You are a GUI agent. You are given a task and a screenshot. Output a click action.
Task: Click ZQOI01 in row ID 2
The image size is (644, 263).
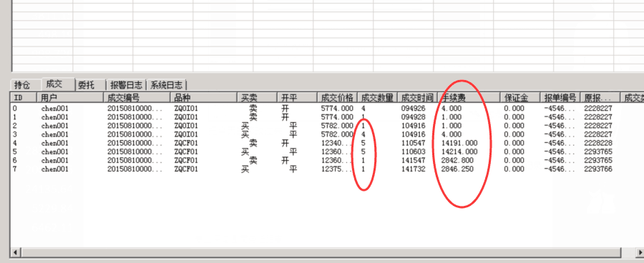[x=186, y=126]
